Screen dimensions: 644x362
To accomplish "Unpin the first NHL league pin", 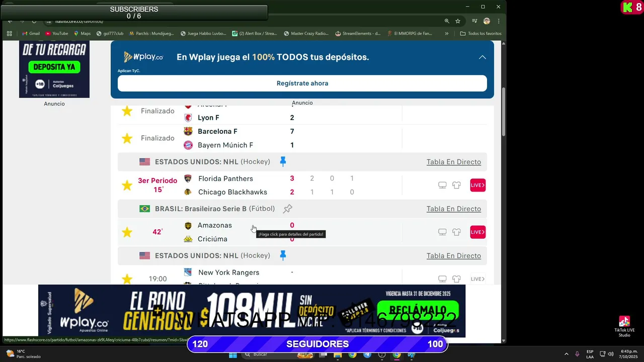I will tap(283, 162).
